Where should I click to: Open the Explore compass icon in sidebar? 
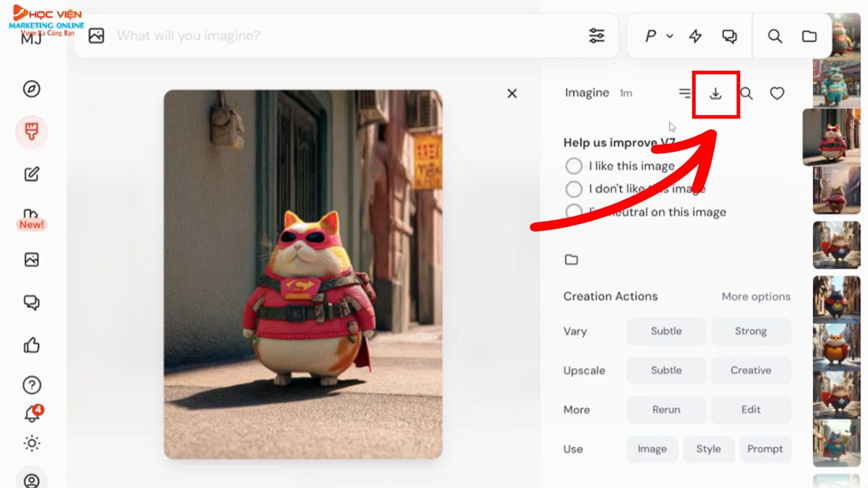coord(32,89)
